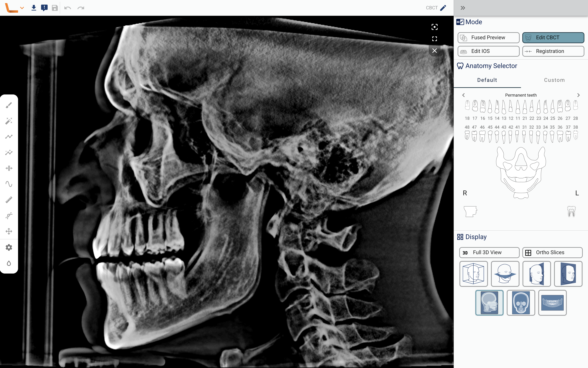
Task: Click the water drop opacity icon
Action: (9, 263)
